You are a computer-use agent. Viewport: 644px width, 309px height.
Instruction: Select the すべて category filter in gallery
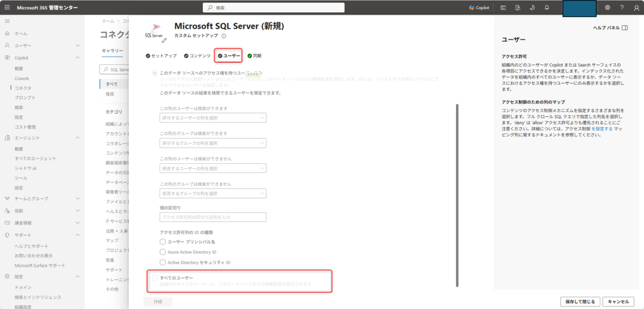(112, 84)
